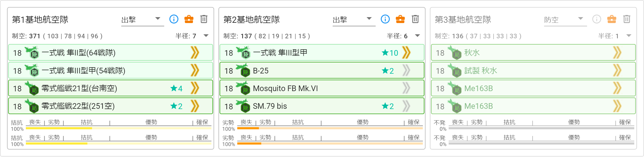
Task: Select the 秋水 equipment slot
Action: click(x=533, y=53)
